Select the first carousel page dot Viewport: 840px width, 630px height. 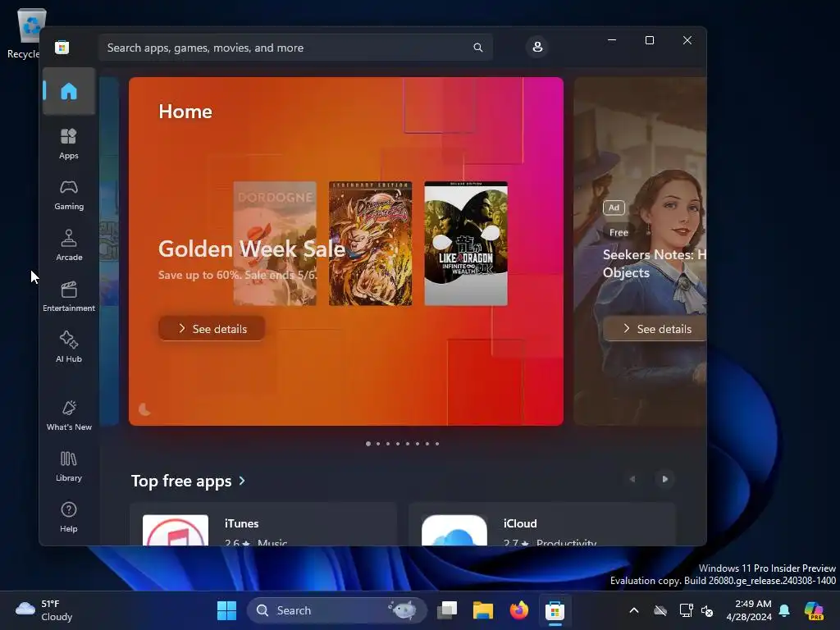[x=368, y=444]
